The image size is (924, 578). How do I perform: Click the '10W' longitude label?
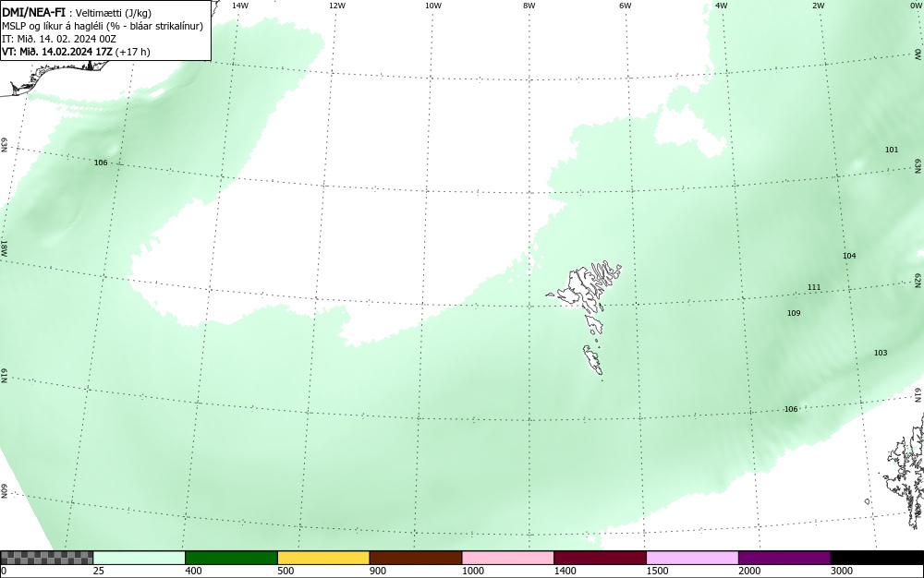pyautogui.click(x=433, y=6)
